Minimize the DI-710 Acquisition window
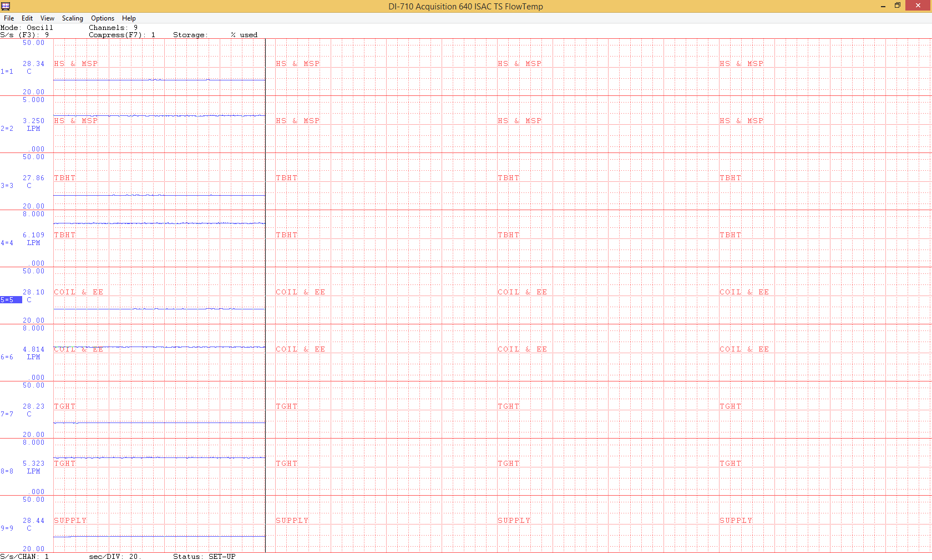Viewport: 932px width, 560px height. (883, 6)
